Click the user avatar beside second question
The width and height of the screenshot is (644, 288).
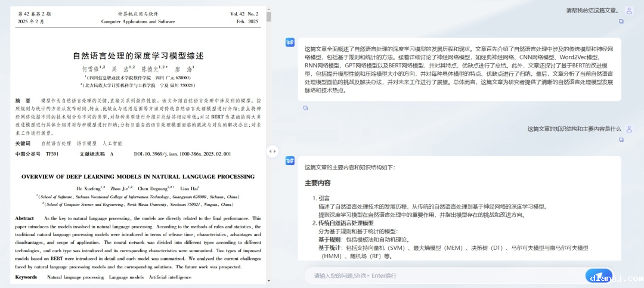628,129
